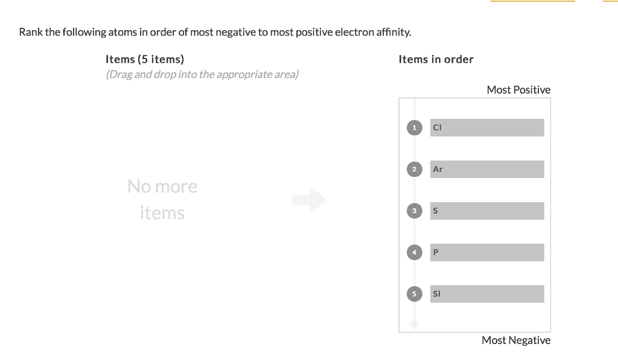Viewport: 618px width, 364px height.
Task: Click the downward arrowhead on ranking line
Action: click(414, 324)
